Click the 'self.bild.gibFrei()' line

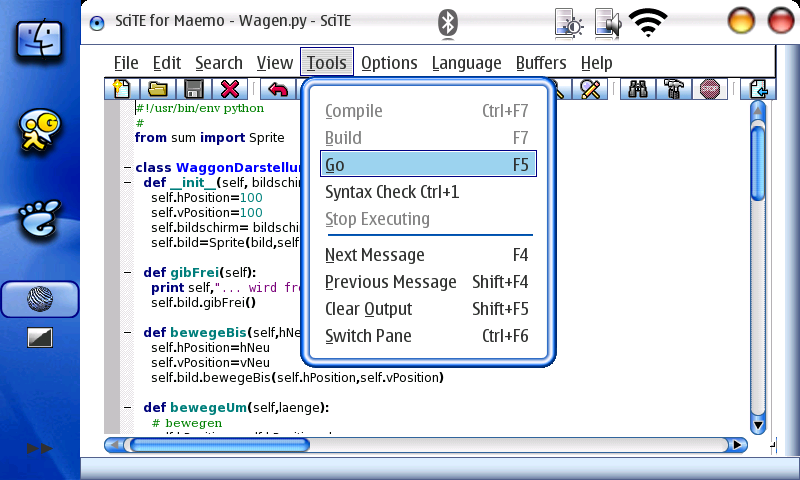(203, 303)
